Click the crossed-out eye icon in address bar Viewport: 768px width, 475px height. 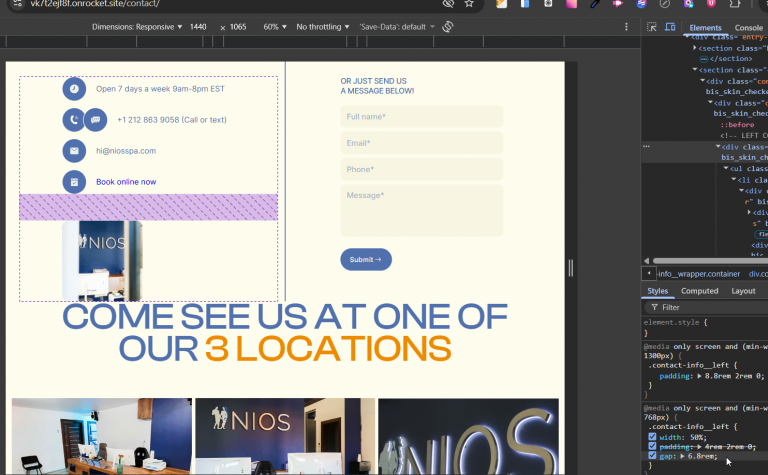448,3
